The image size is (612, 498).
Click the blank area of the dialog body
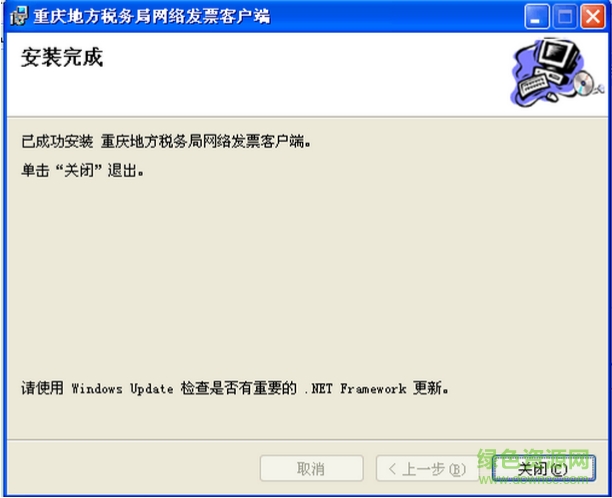[306, 273]
